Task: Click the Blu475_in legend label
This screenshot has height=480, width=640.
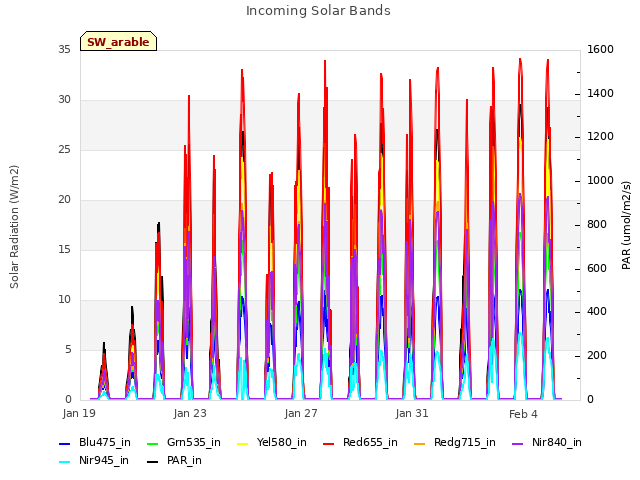Action: tap(104, 442)
